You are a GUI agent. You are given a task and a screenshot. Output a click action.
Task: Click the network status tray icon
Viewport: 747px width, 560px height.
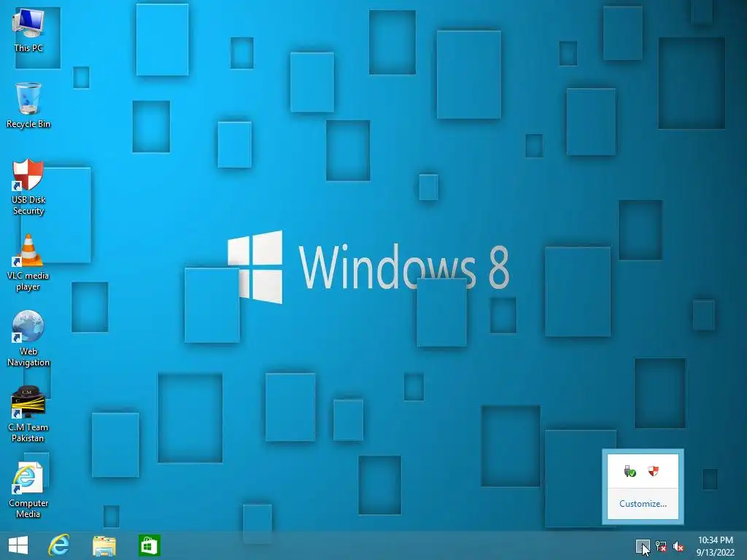click(x=661, y=546)
